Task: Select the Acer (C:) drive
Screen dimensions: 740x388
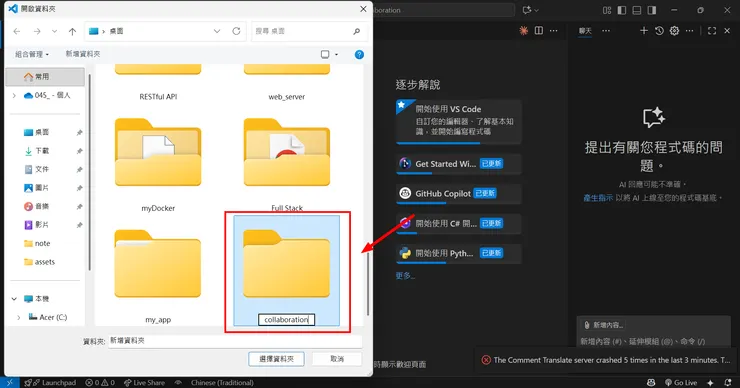Action: [48, 317]
